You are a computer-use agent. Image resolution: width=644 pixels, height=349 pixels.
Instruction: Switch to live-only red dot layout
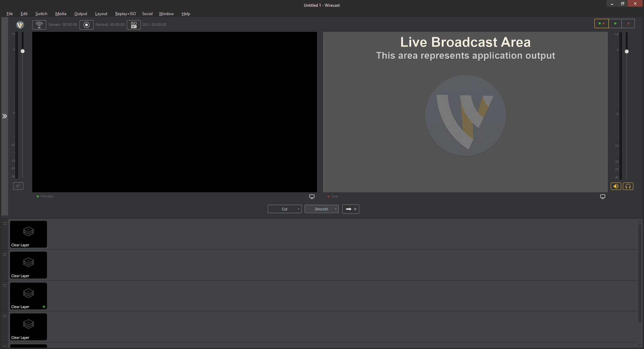tap(628, 23)
